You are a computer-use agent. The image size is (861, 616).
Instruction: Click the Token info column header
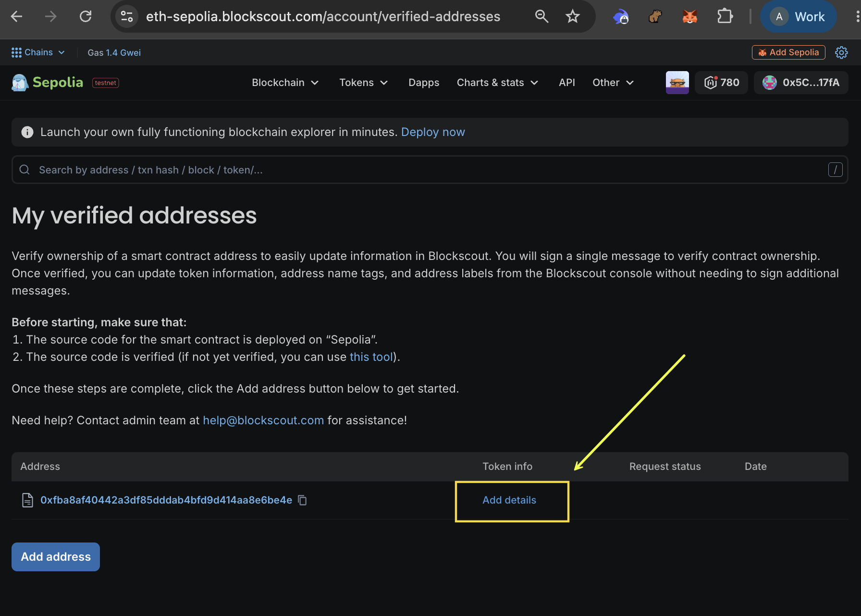tap(507, 467)
